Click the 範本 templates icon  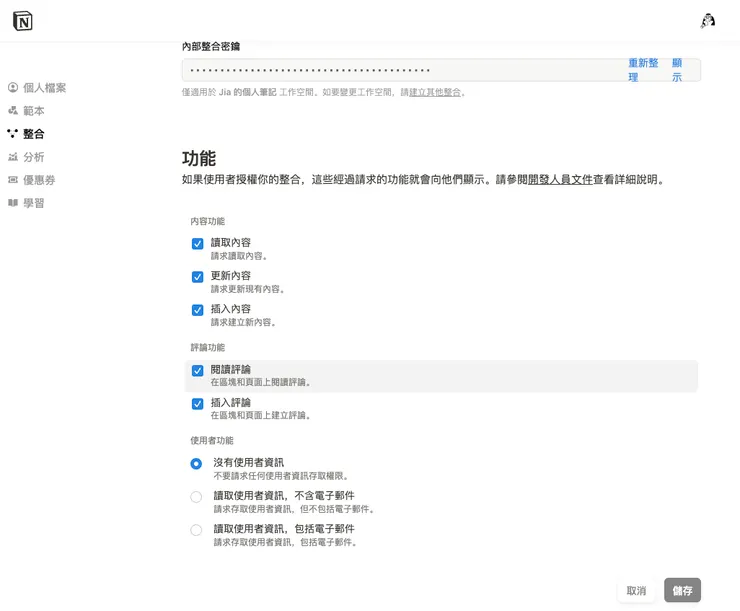(x=13, y=110)
